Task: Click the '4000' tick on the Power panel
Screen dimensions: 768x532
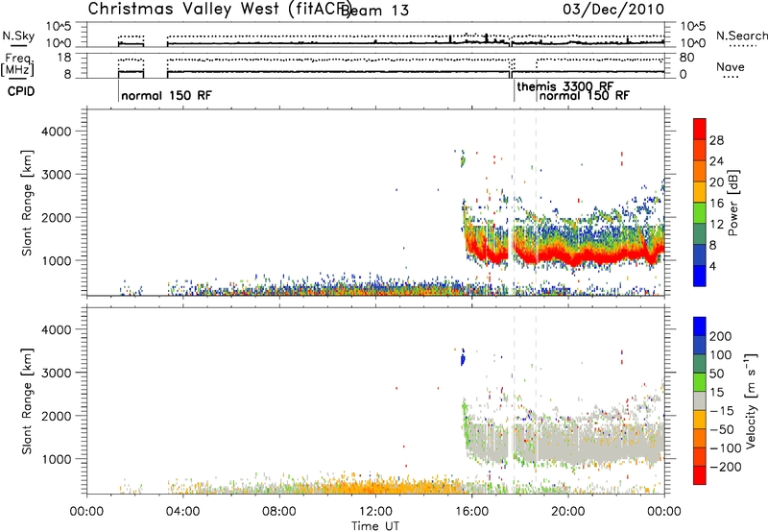Action: (57, 132)
